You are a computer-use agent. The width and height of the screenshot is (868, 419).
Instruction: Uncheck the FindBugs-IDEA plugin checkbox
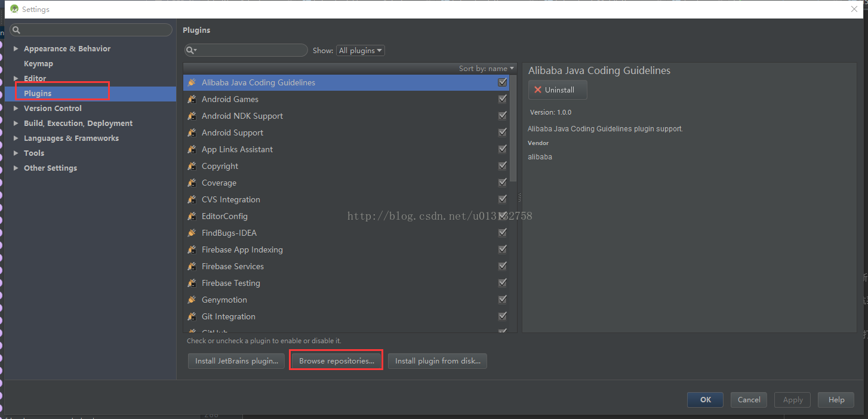click(502, 233)
